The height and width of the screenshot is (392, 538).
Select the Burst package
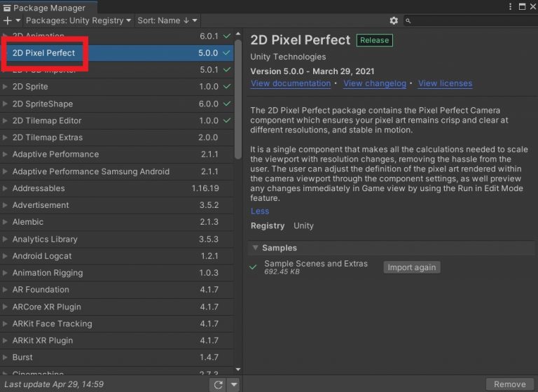117,358
